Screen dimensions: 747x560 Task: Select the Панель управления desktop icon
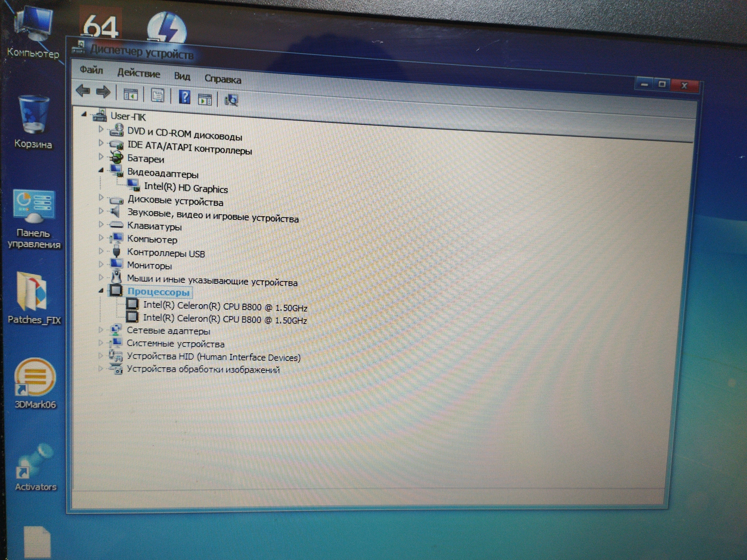[x=34, y=219]
